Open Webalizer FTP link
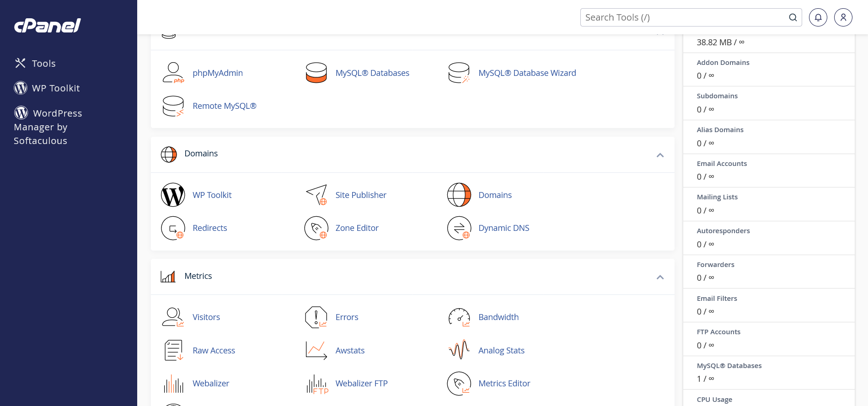The width and height of the screenshot is (868, 406). pyautogui.click(x=362, y=384)
